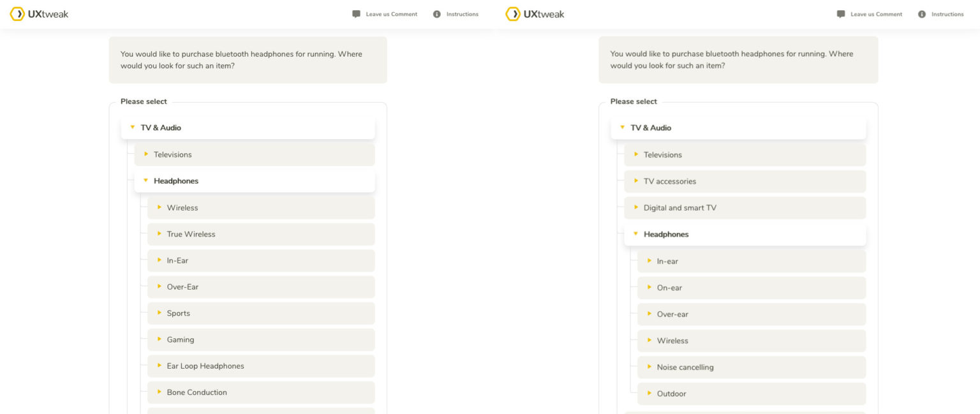Open Leave us Comment in the right header
980x414 pixels.
click(x=875, y=14)
